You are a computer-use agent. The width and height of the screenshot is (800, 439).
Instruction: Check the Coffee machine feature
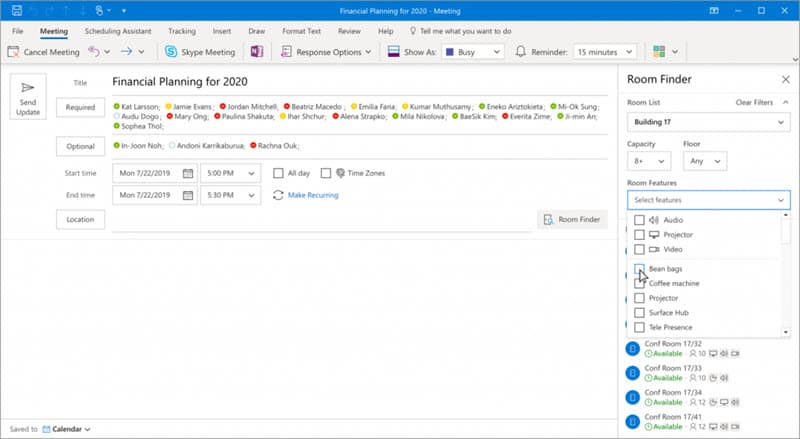pyautogui.click(x=639, y=283)
